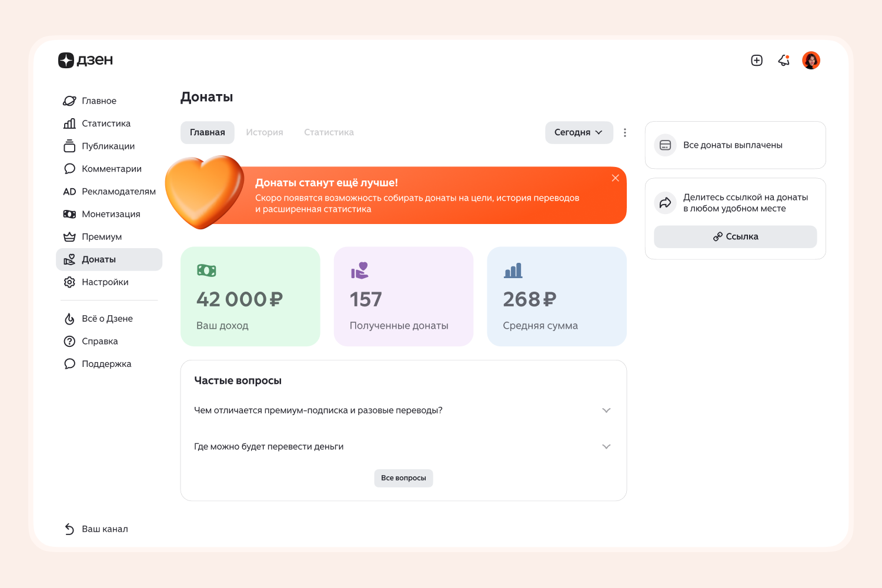The image size is (882, 588).
Task: Go to Publications in sidebar
Action: pos(108,146)
